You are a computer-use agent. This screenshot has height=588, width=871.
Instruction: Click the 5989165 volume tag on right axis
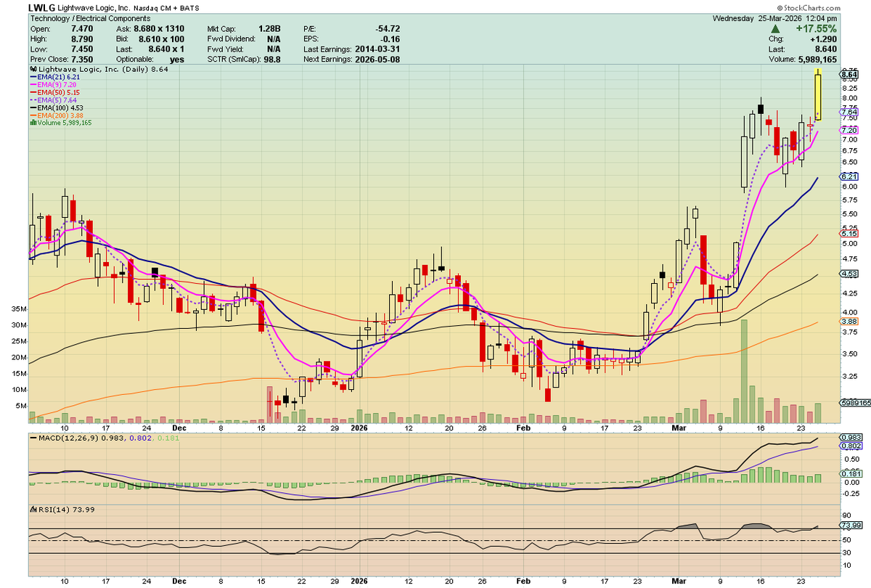[x=855, y=401]
